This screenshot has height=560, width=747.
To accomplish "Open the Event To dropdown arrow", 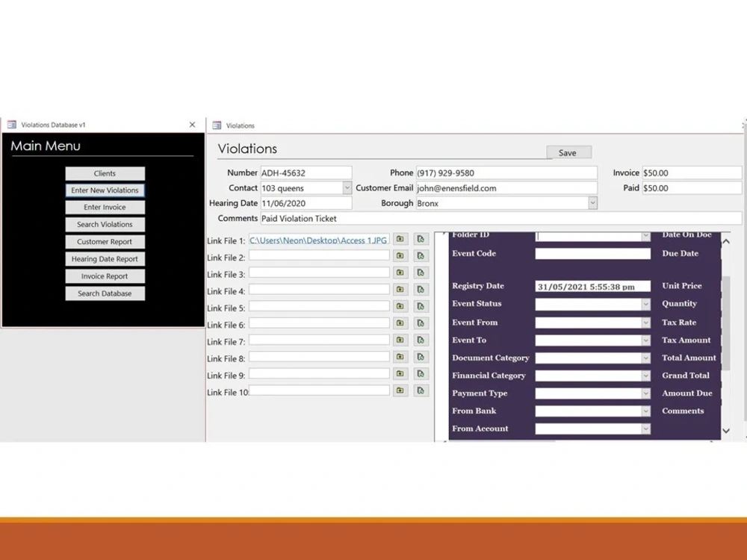I will [645, 340].
